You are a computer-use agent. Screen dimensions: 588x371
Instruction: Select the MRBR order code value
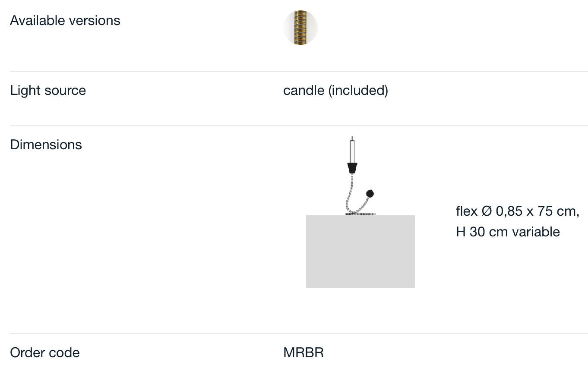pyautogui.click(x=303, y=352)
